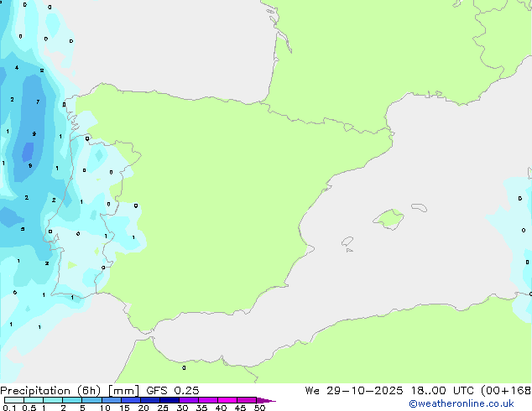The image size is (532, 411).
Task: Click the '45' legend scale label
Action: pyautogui.click(x=240, y=408)
